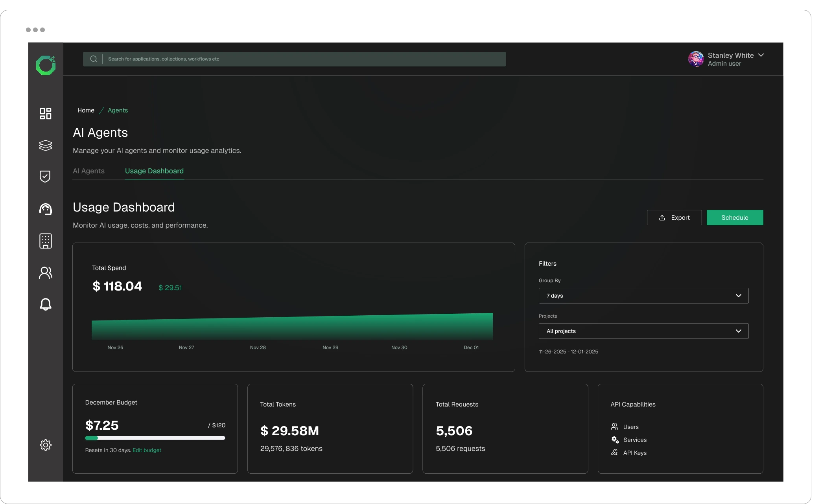This screenshot has height=504, width=820.
Task: Click the Edit budget link
Action: (x=147, y=450)
